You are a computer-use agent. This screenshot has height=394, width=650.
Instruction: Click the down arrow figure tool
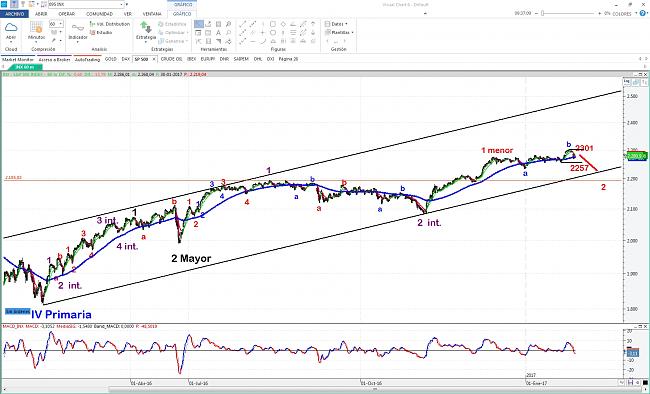(x=313, y=33)
